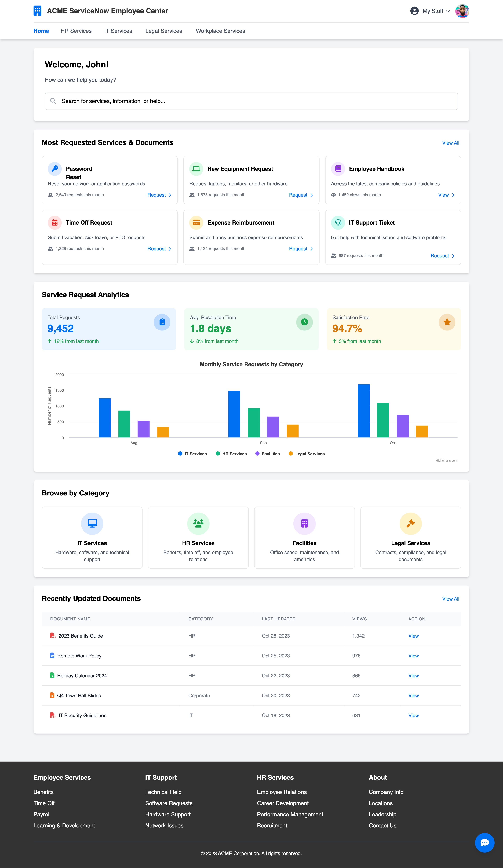Open the Workplace Services menu
This screenshot has width=503, height=868.
(x=220, y=31)
